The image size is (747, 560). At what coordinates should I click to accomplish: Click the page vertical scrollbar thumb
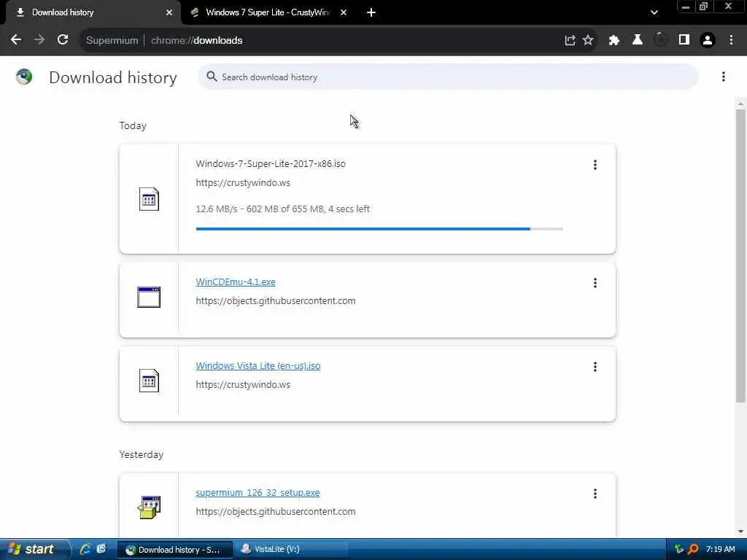[x=740, y=256]
